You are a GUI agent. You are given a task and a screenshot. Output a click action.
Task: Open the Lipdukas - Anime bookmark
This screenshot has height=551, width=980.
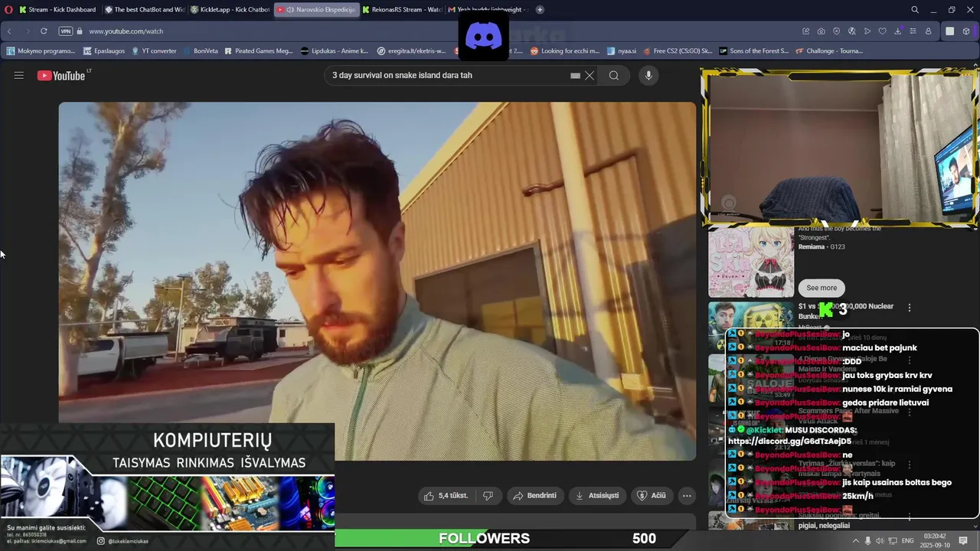335,51
